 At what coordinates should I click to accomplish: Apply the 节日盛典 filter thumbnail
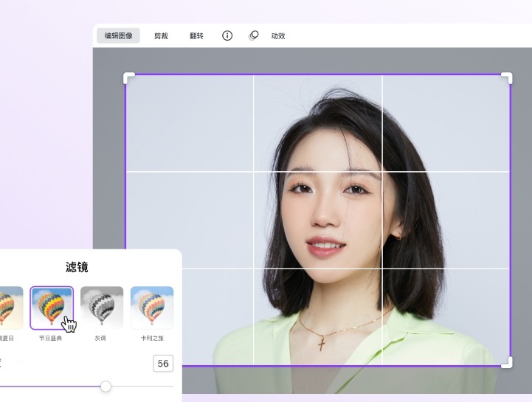[x=52, y=307]
